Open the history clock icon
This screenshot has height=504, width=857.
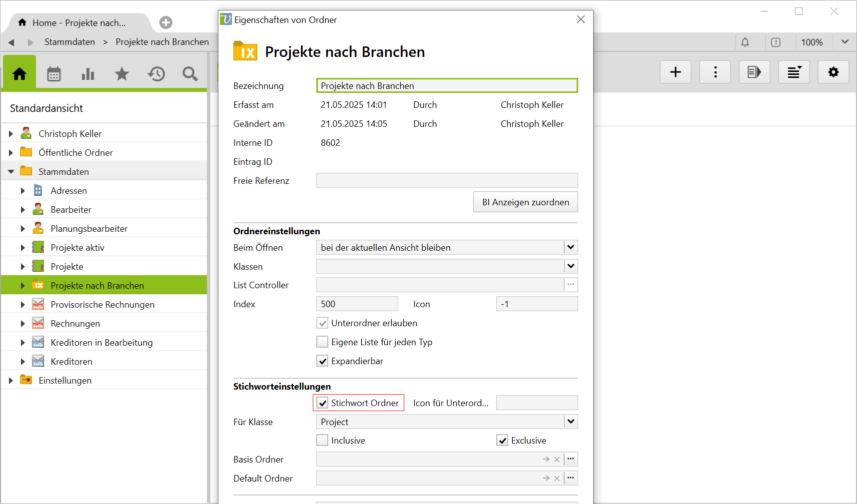(156, 74)
